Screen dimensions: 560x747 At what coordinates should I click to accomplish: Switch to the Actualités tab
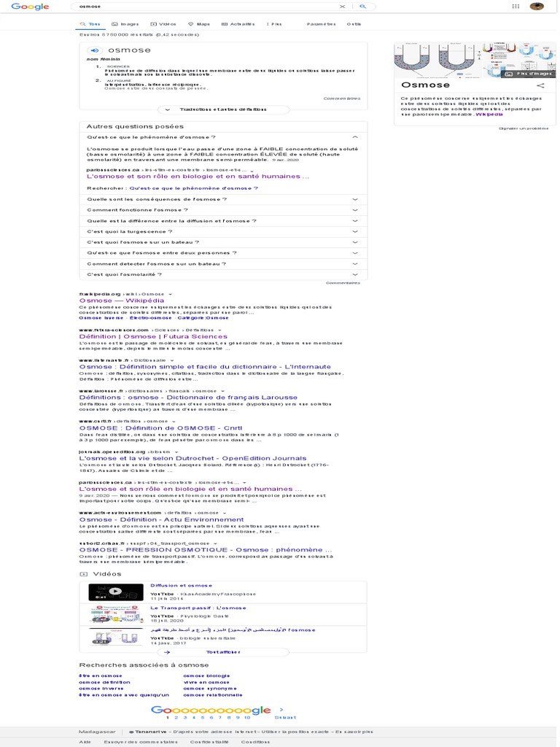(x=238, y=24)
